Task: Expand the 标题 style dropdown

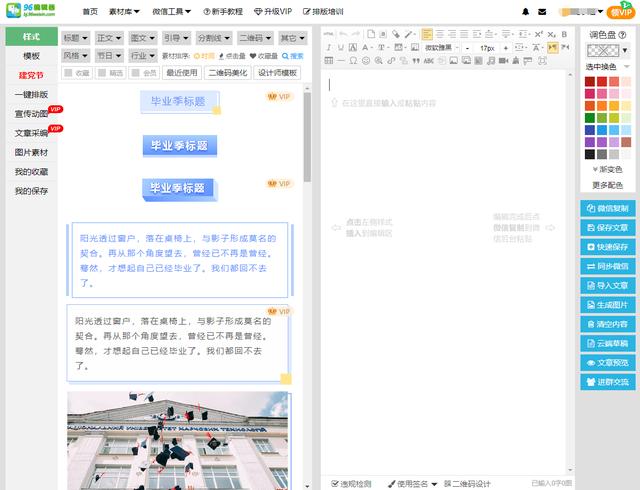Action: (74, 37)
